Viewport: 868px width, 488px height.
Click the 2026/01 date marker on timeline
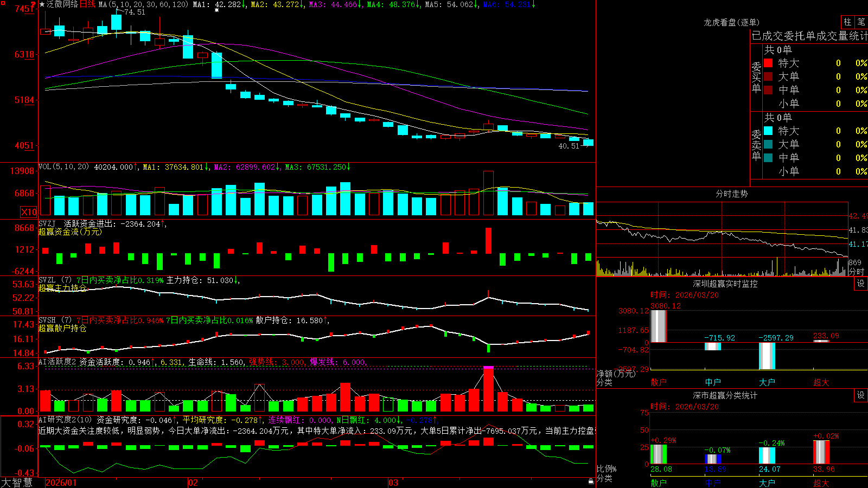click(61, 482)
